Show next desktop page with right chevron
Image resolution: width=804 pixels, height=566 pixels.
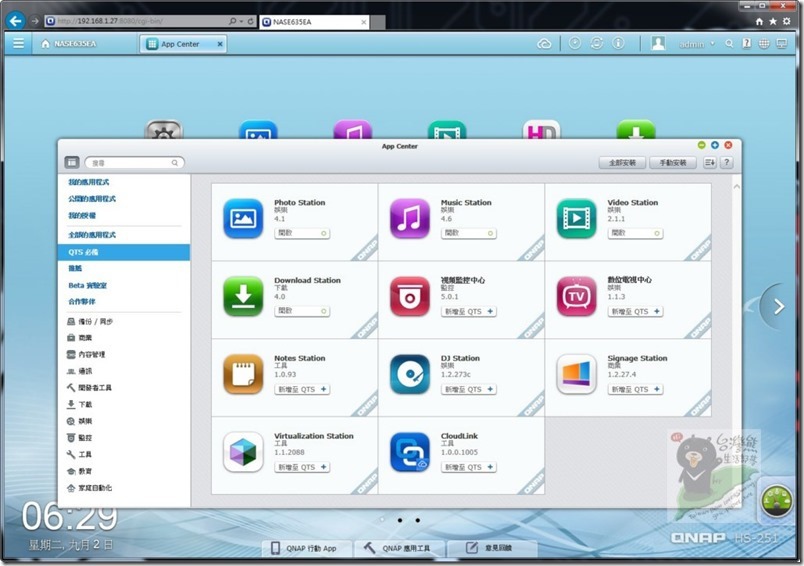coord(779,307)
